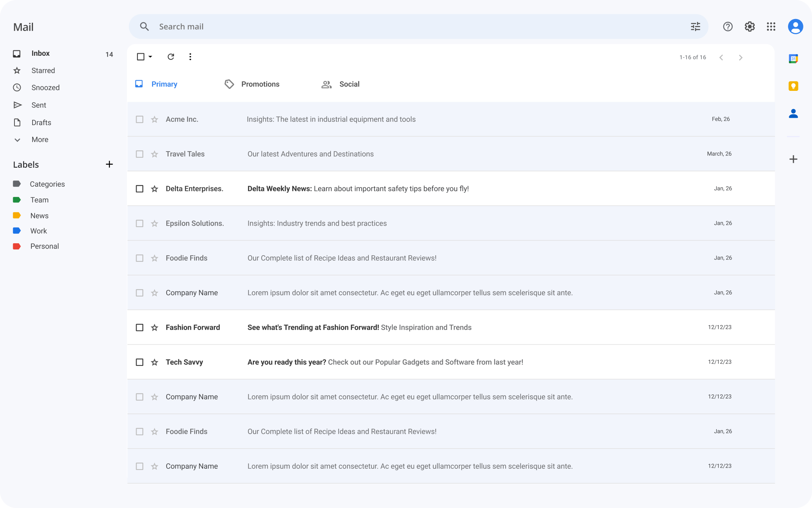This screenshot has height=508, width=812.
Task: Star the Acme Inc. email
Action: pos(155,119)
